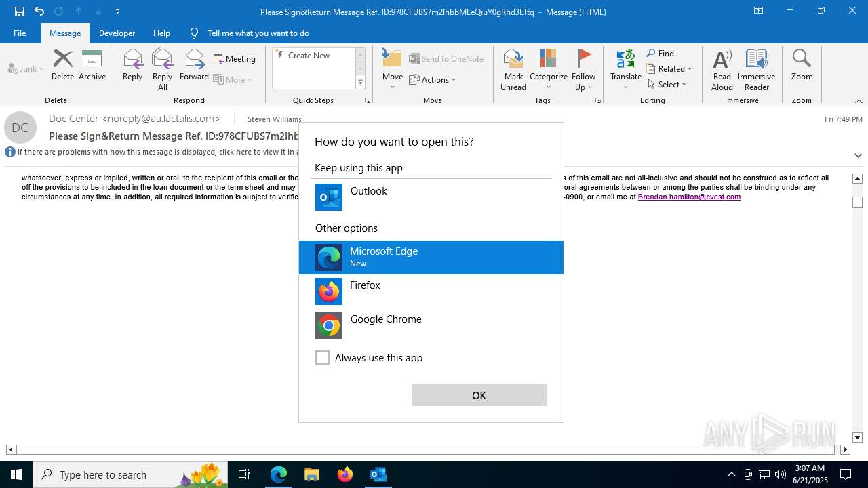Collapse the ribbon with the chevron
868x488 pixels.
tap(859, 101)
